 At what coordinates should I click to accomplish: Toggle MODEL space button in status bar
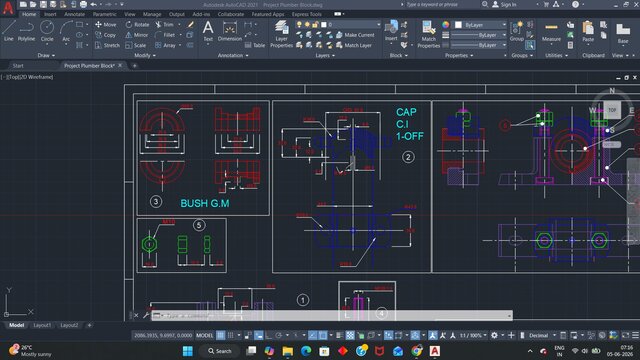pos(204,335)
